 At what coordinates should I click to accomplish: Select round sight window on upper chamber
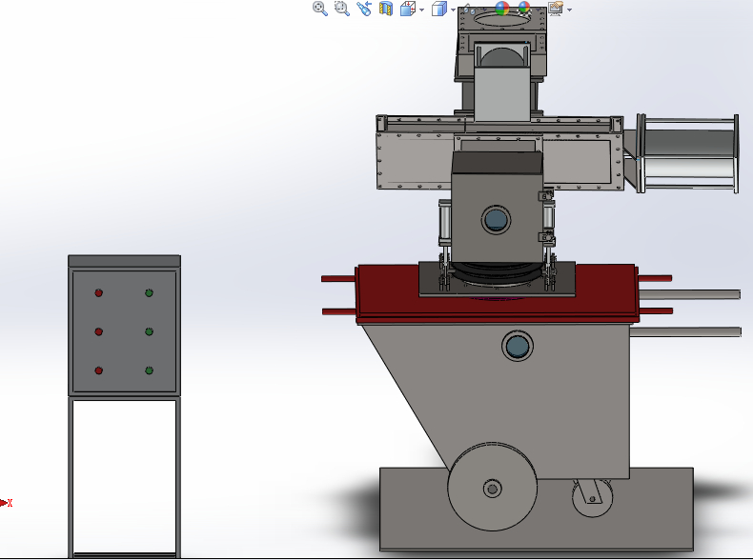[496, 220]
